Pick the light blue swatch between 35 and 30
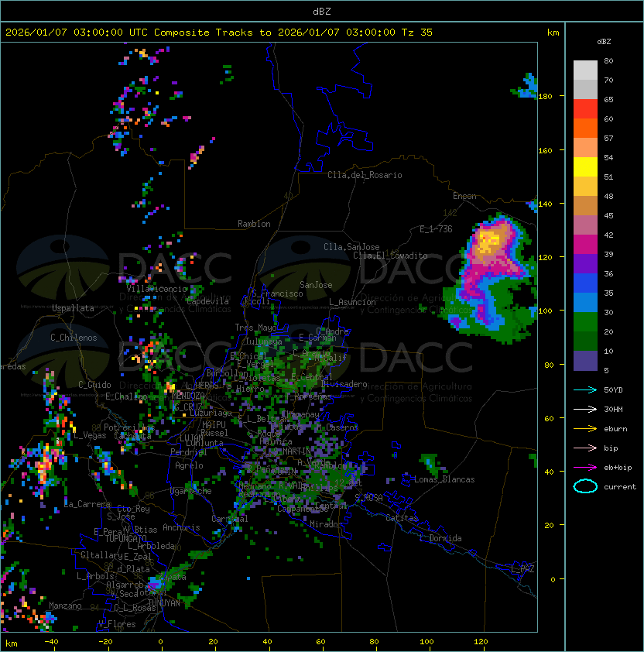 tap(585, 303)
